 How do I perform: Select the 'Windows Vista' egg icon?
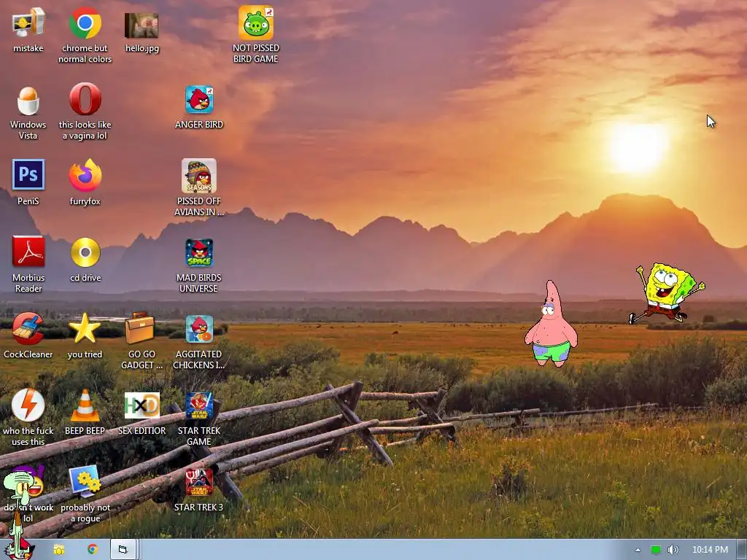(x=28, y=101)
